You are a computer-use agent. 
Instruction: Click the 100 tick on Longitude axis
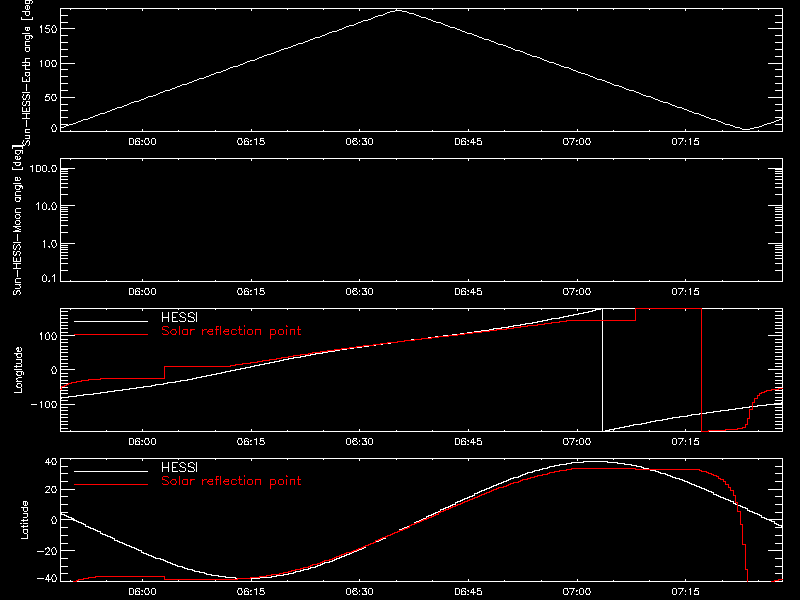click(48, 336)
